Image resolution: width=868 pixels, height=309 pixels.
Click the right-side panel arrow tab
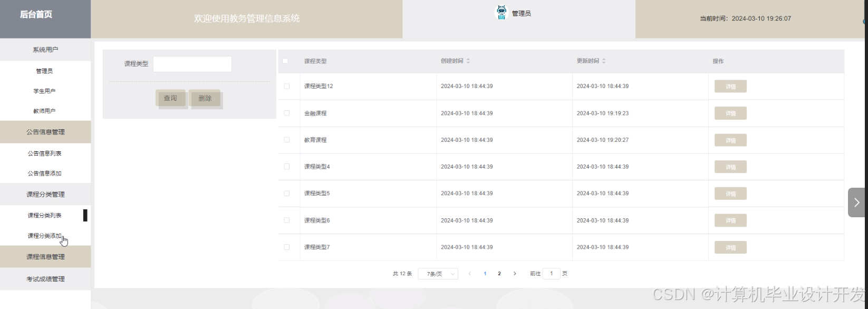point(856,202)
